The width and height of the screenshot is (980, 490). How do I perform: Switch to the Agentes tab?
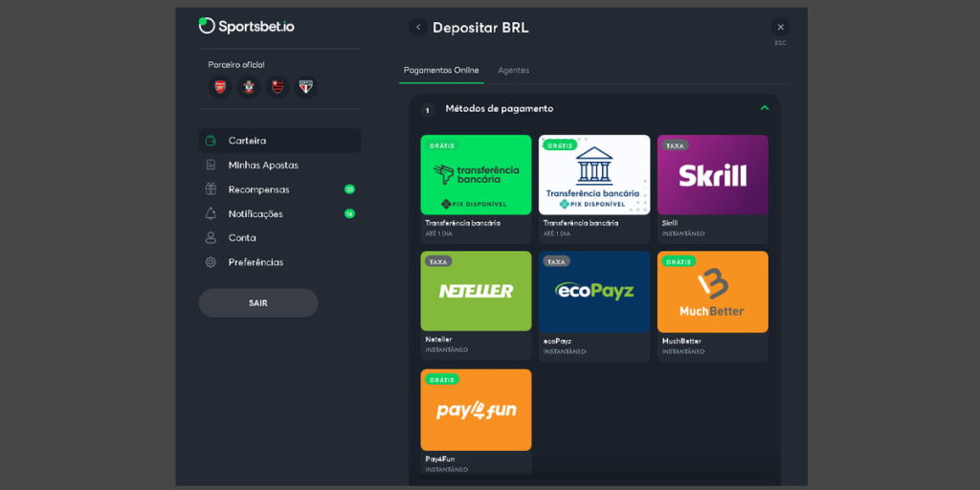514,70
